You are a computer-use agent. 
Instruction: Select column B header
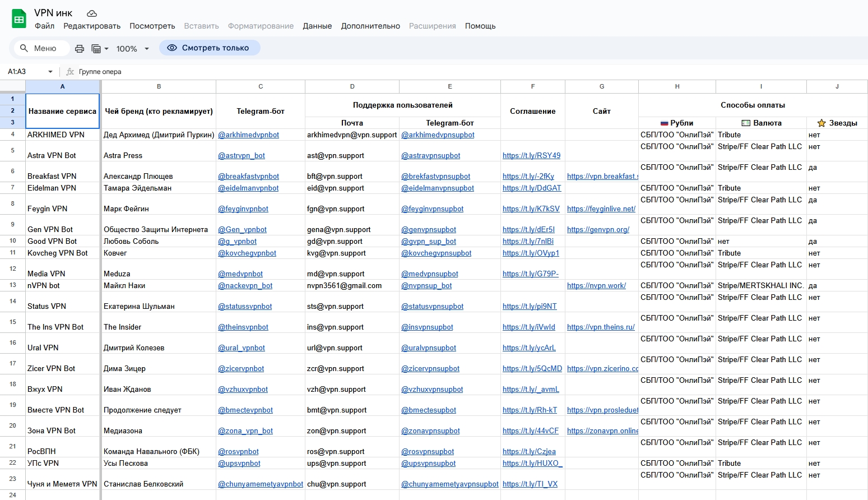click(159, 86)
